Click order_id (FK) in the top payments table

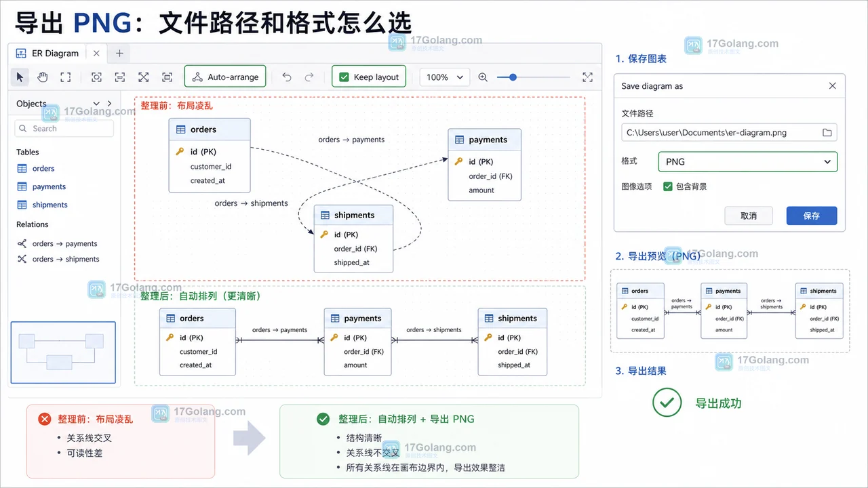click(x=490, y=176)
